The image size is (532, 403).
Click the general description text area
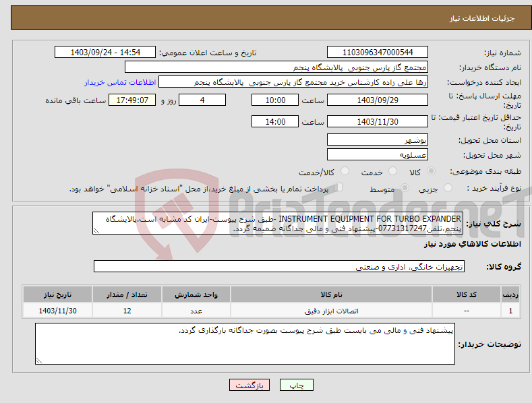278,223
